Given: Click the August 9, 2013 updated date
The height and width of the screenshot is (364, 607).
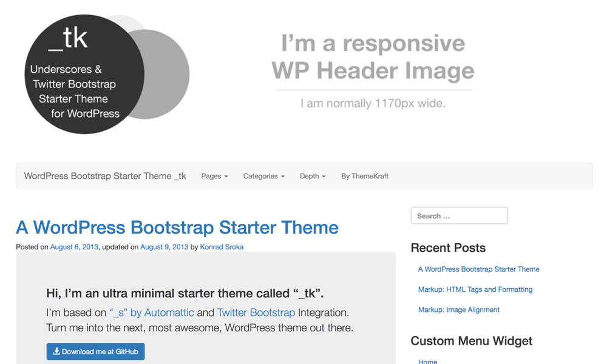Looking at the screenshot, I should pos(164,247).
